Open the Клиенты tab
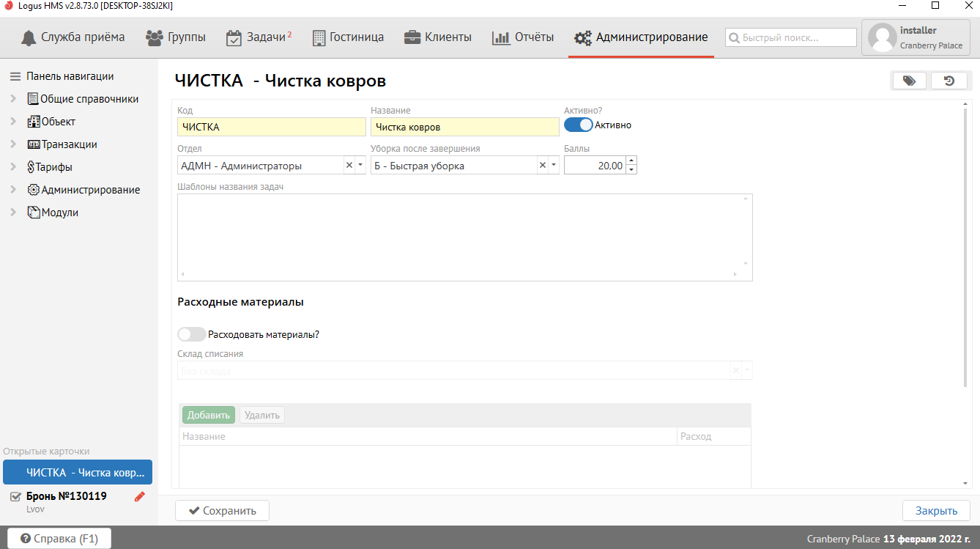The image size is (980, 549). tap(437, 37)
